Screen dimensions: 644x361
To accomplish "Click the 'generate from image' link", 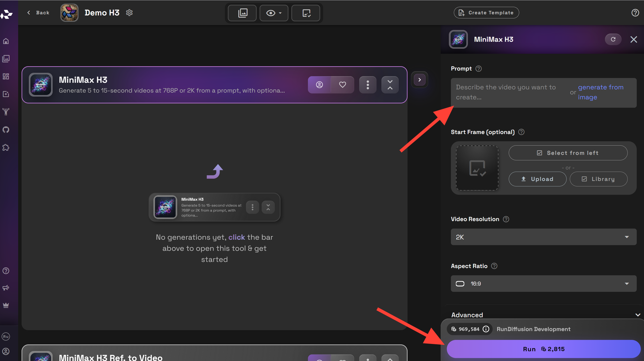I will click(x=601, y=92).
